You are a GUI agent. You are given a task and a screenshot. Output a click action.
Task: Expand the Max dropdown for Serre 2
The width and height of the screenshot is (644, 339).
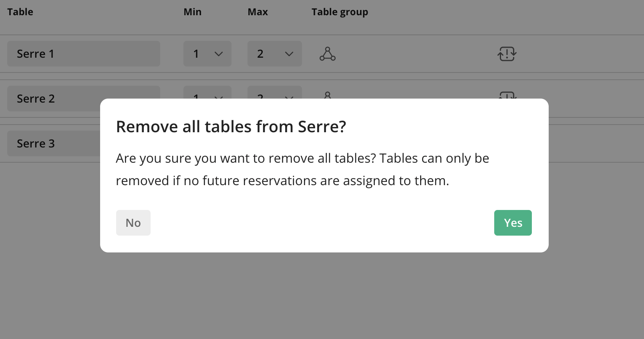pos(275,93)
